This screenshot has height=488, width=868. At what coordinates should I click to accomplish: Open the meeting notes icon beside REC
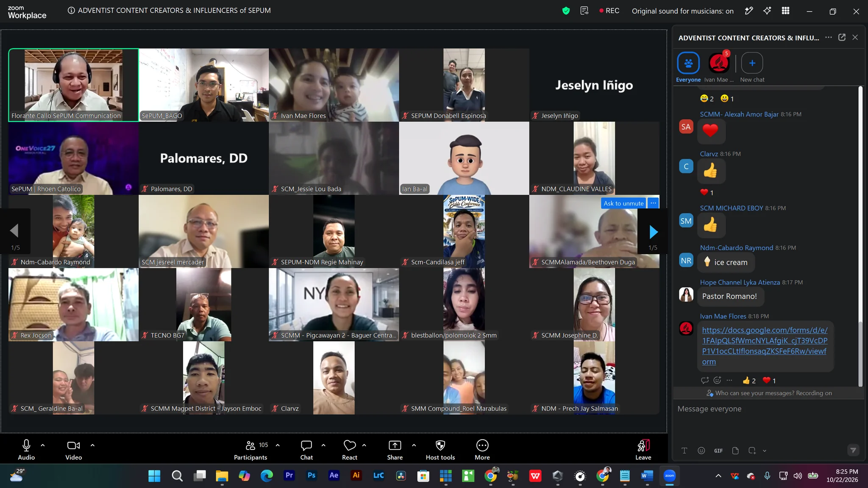584,11
